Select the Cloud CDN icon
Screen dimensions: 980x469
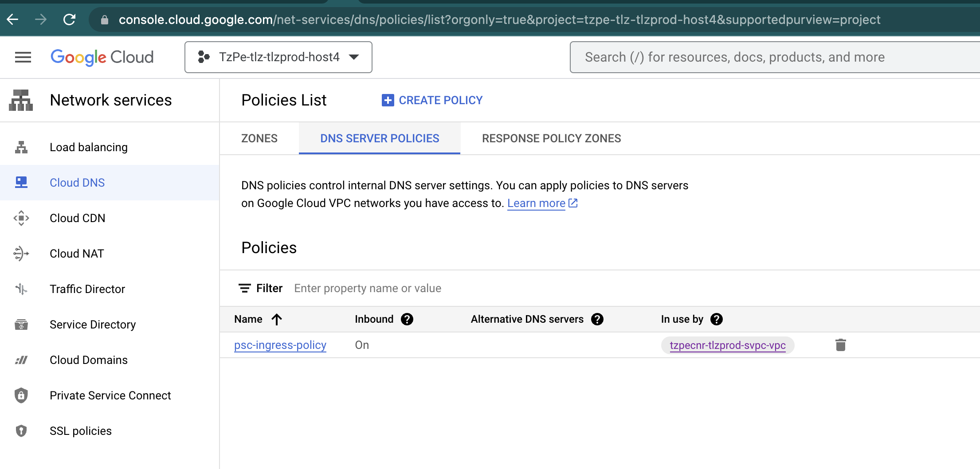tap(21, 218)
